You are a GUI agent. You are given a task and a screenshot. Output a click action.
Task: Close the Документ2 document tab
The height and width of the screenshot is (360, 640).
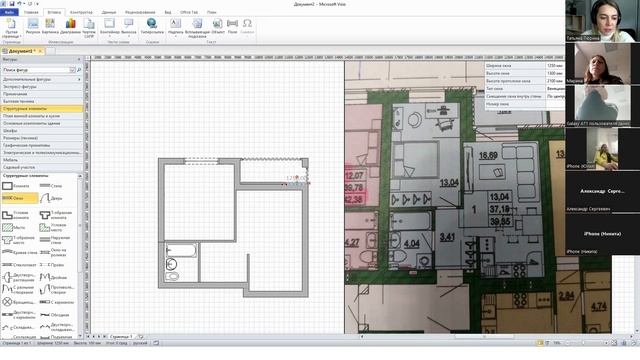click(40, 51)
